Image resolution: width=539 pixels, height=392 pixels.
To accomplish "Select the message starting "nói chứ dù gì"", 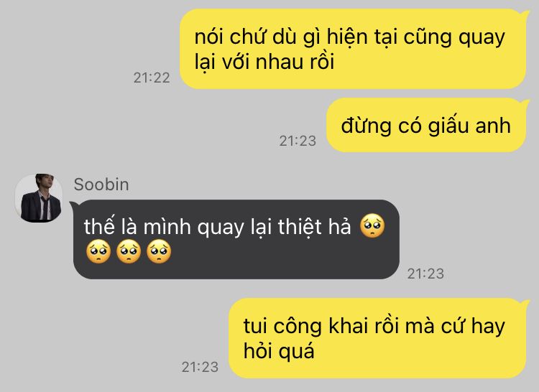I will (353, 49).
